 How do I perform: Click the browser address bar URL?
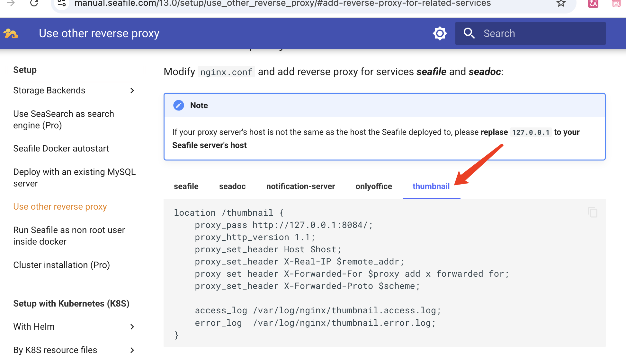point(282,4)
